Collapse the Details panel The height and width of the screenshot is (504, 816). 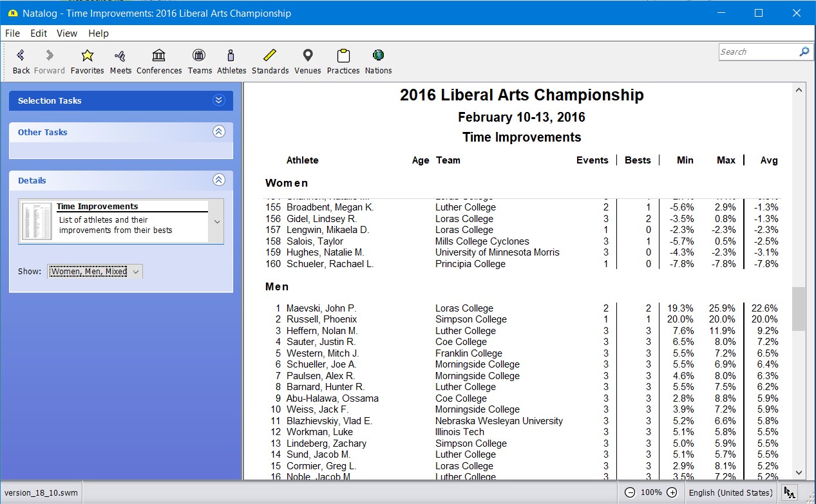218,180
